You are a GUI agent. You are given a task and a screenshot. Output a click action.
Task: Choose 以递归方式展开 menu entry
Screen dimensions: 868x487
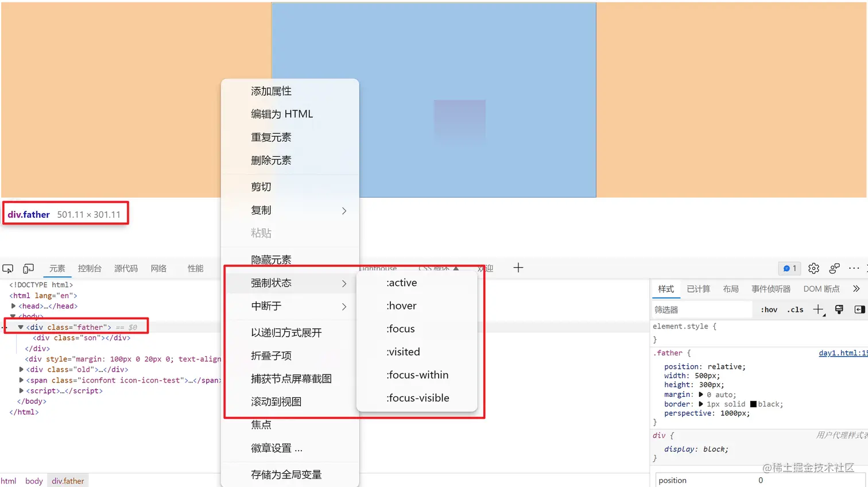click(x=290, y=333)
